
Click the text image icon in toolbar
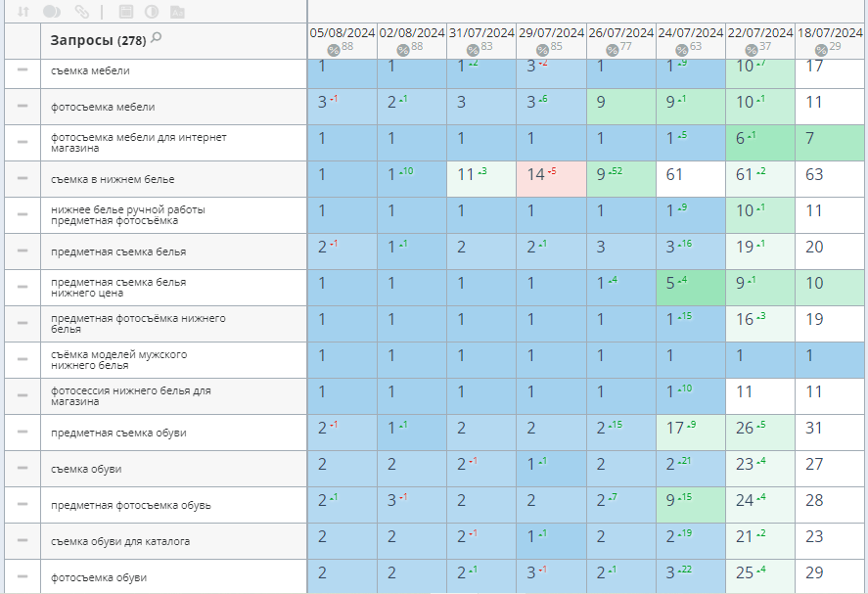[x=177, y=12]
